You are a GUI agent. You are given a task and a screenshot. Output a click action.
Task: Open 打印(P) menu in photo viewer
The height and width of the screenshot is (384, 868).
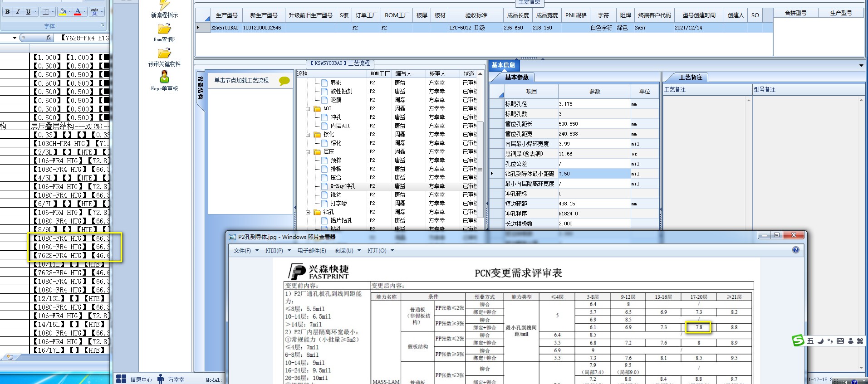278,251
